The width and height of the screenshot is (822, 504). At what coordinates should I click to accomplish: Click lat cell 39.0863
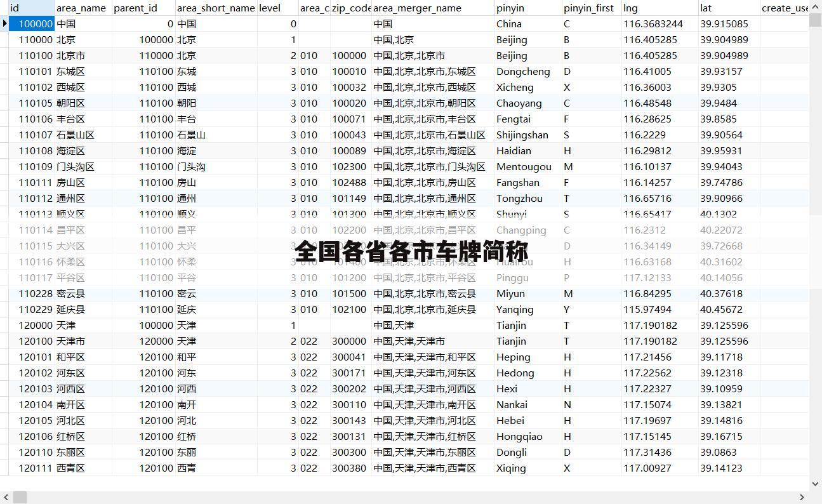tap(729, 452)
